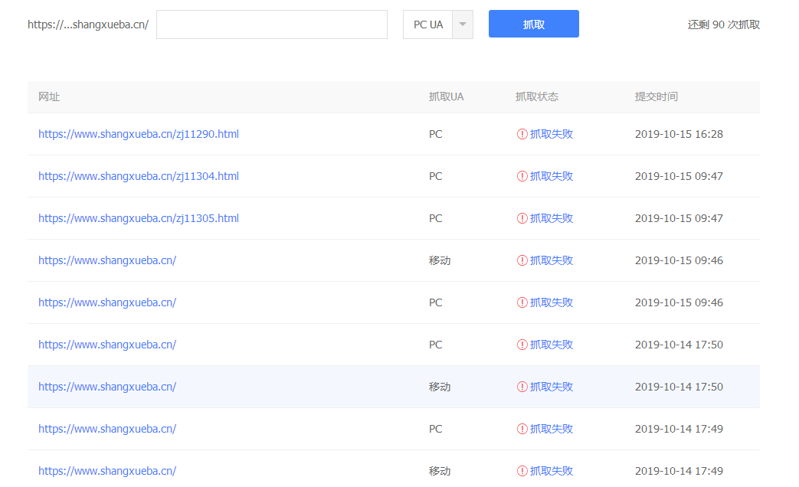Click failure warning icon in zj11290.html row
799x487 pixels.
tap(522, 134)
